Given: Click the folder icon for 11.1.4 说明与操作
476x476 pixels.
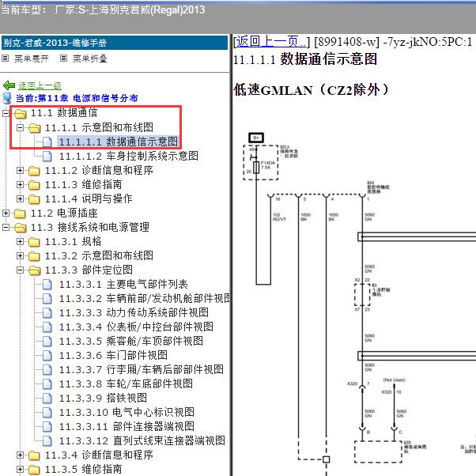Looking at the screenshot, I should 34,199.
